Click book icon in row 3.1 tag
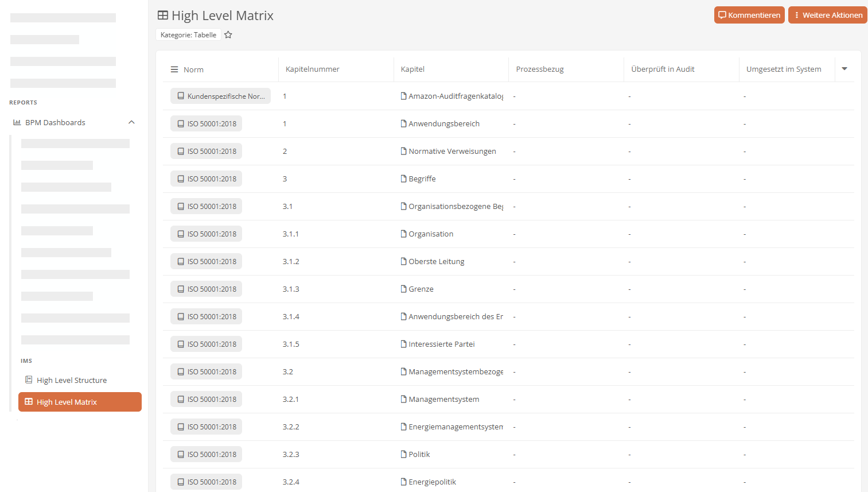 coord(181,206)
